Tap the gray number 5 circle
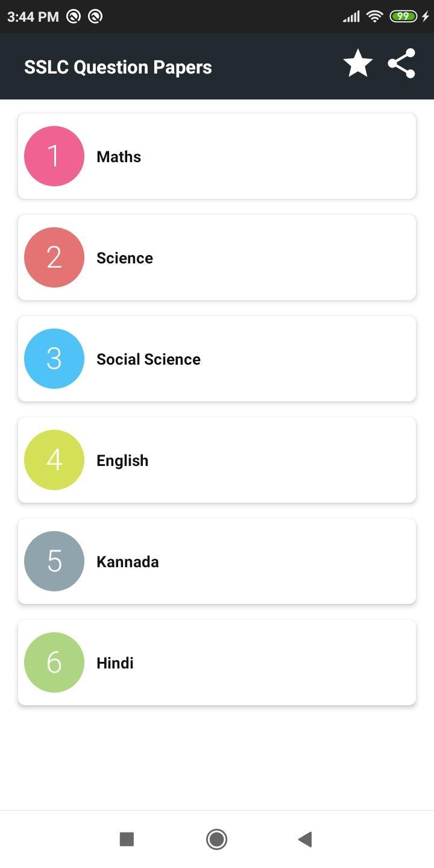Image resolution: width=434 pixels, height=868 pixels. coord(54,561)
